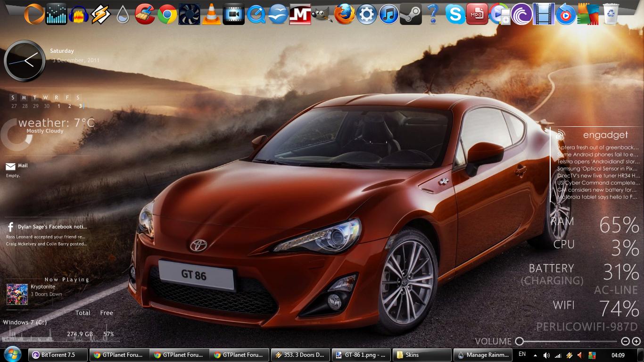Click the blue question mark help icon
Screen dimensions: 644x362
pyautogui.click(x=433, y=15)
